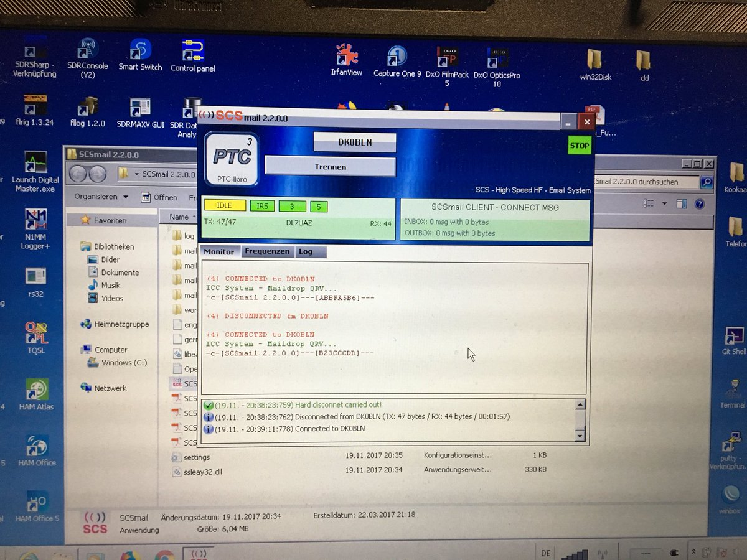Switch to the Frequenzen tab
Screen dimensions: 747x560
click(266, 251)
